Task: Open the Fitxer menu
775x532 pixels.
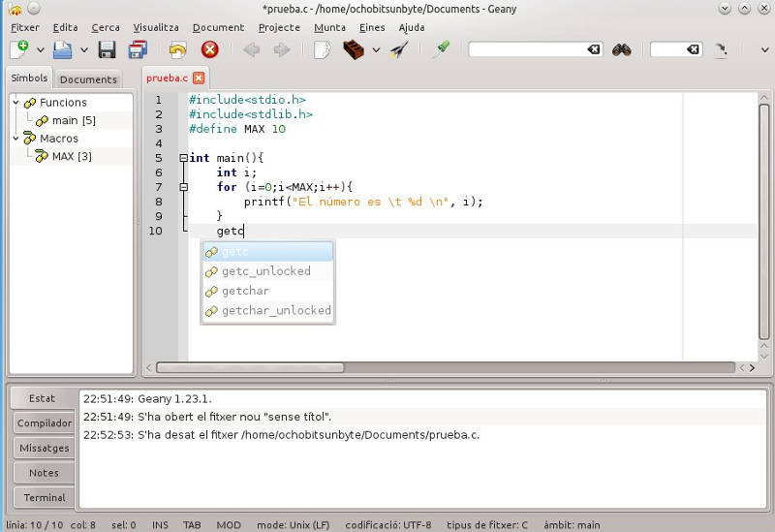Action: pyautogui.click(x=25, y=28)
